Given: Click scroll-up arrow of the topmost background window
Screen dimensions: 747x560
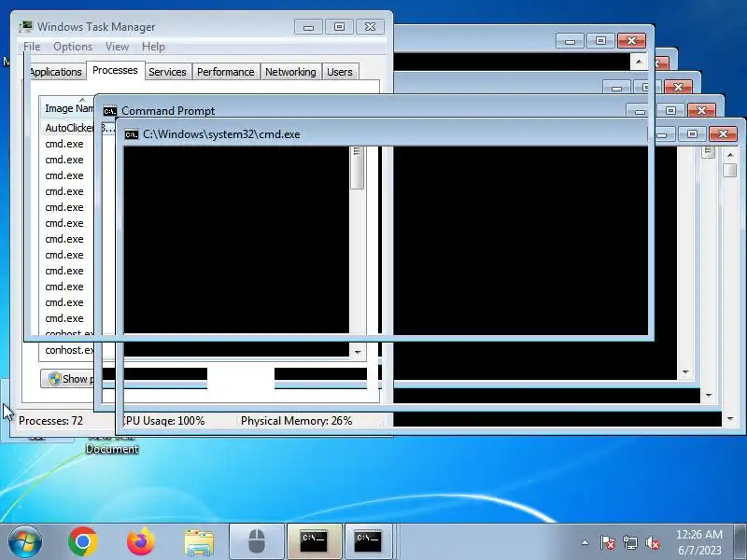Looking at the screenshot, I should coord(639,62).
